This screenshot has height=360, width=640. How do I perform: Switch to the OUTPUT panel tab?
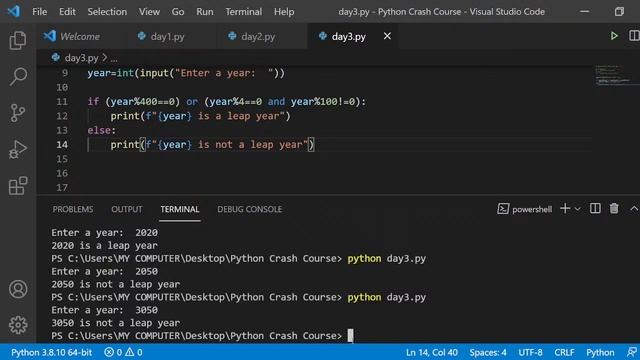click(127, 209)
